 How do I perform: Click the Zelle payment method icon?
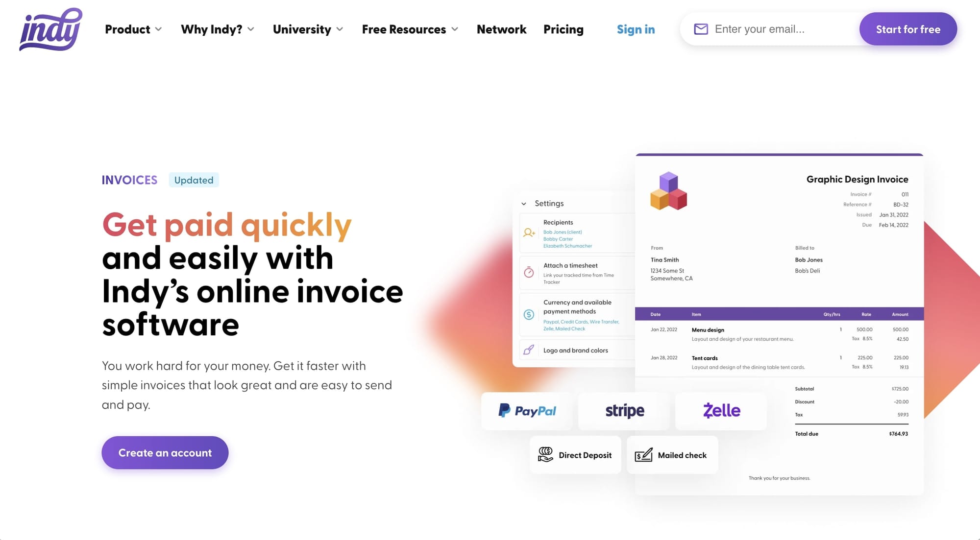[x=721, y=411]
